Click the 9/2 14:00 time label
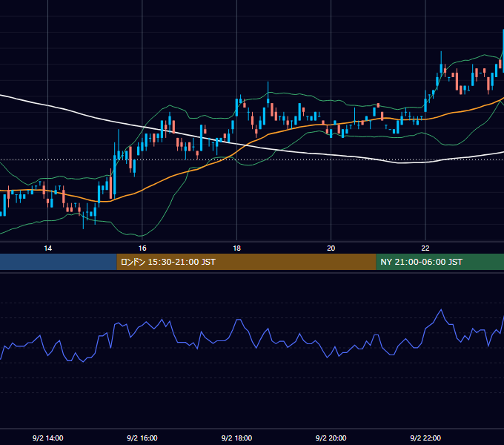 [48, 438]
